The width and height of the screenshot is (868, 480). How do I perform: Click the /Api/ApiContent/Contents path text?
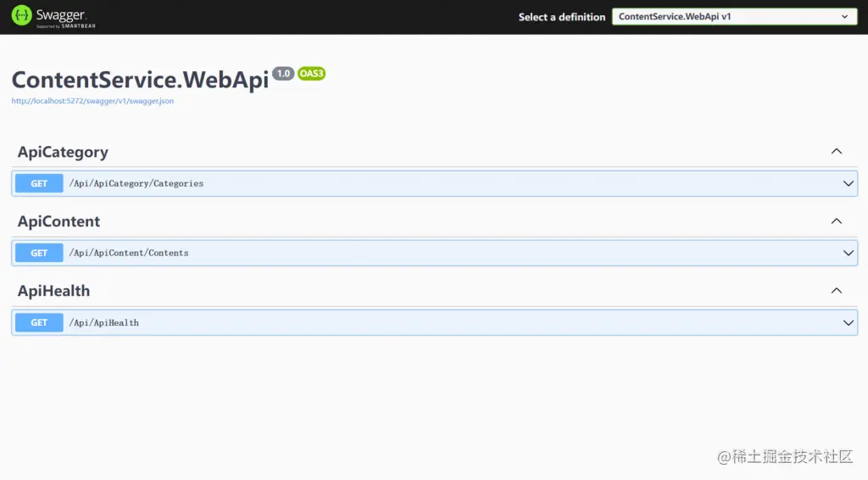point(129,253)
